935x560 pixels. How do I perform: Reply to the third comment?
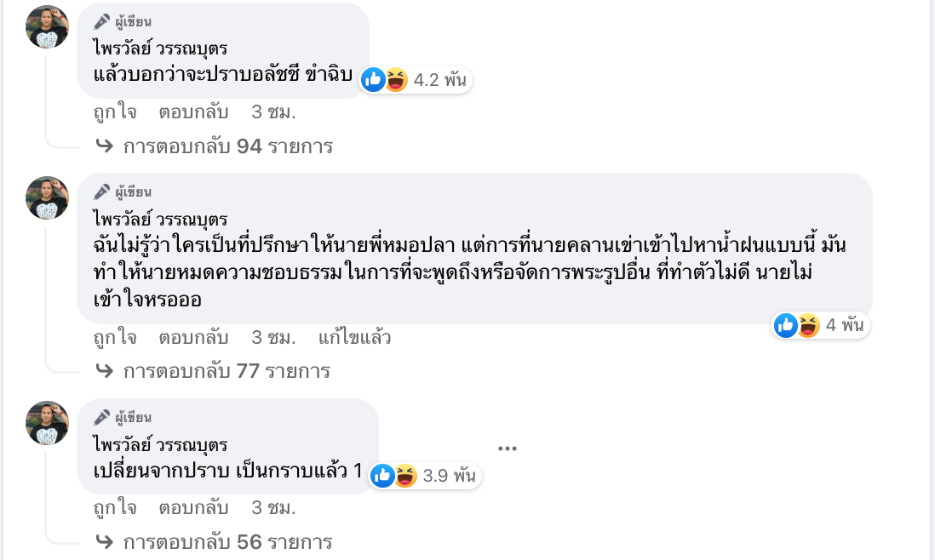coord(193,508)
